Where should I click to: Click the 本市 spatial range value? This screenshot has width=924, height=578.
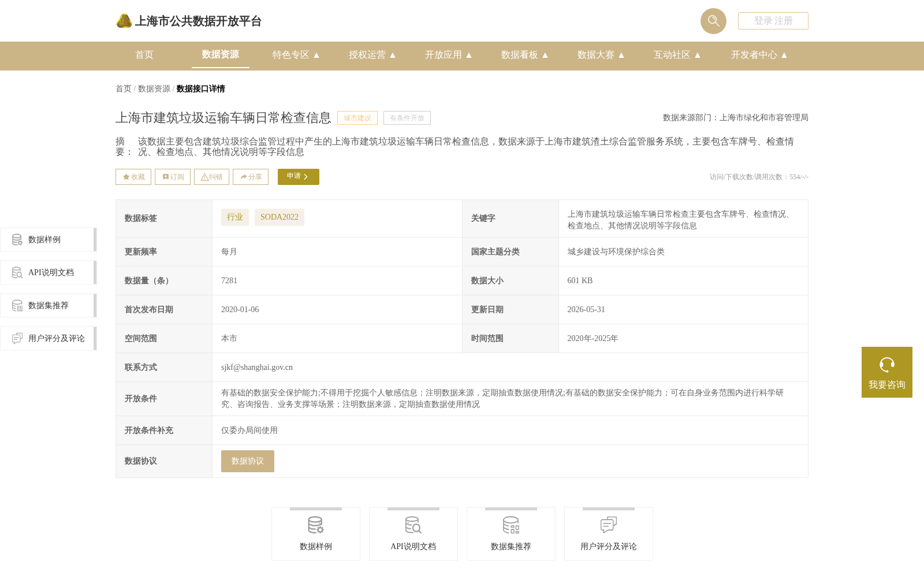point(229,339)
